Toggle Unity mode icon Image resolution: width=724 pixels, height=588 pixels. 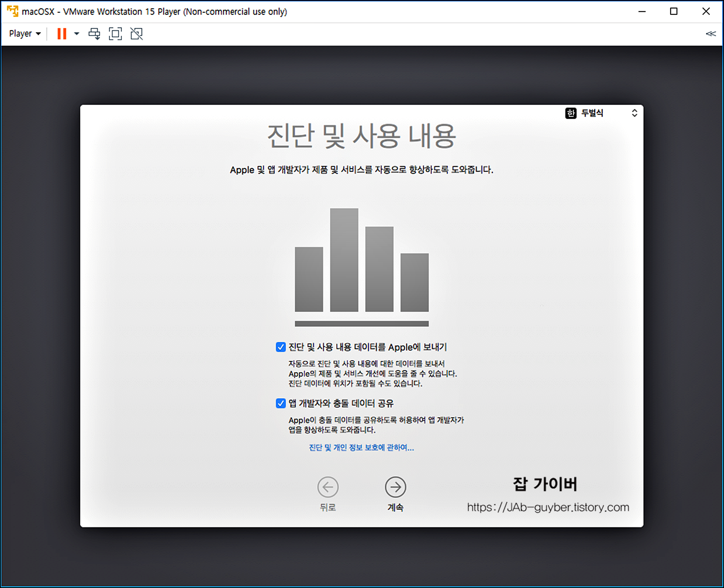pyautogui.click(x=137, y=34)
